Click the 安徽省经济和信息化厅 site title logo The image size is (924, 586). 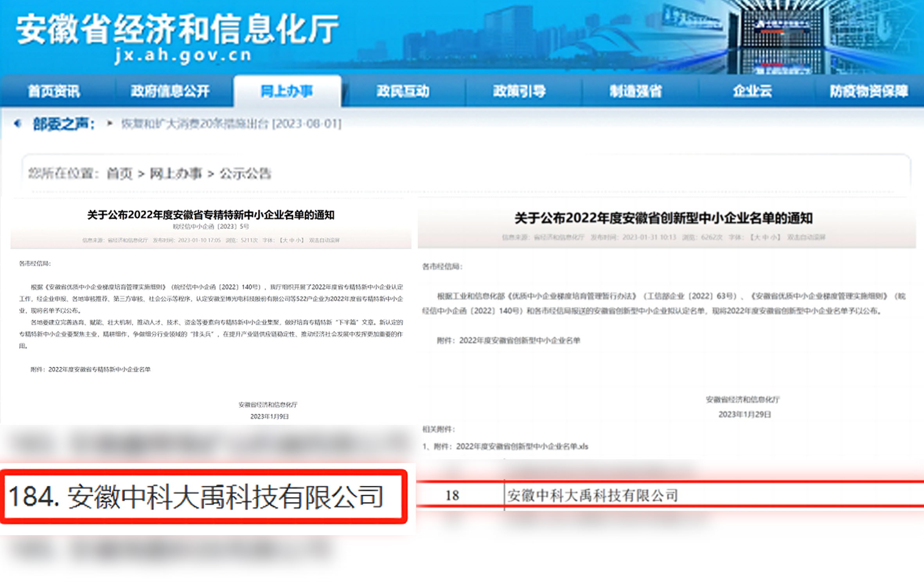(x=177, y=30)
